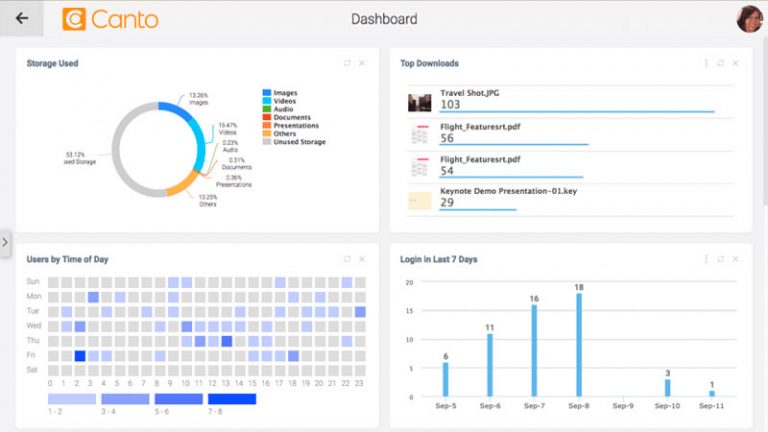Toggle the Images legend entry

point(280,93)
